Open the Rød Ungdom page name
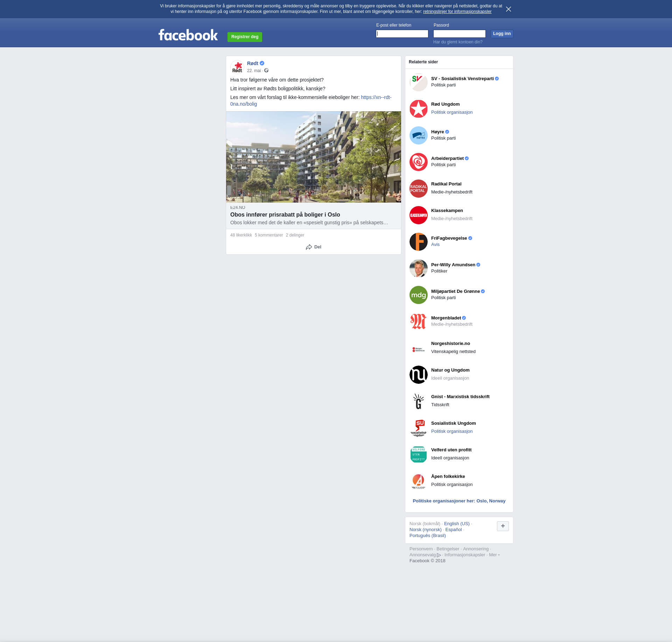The width and height of the screenshot is (672, 642). click(445, 104)
